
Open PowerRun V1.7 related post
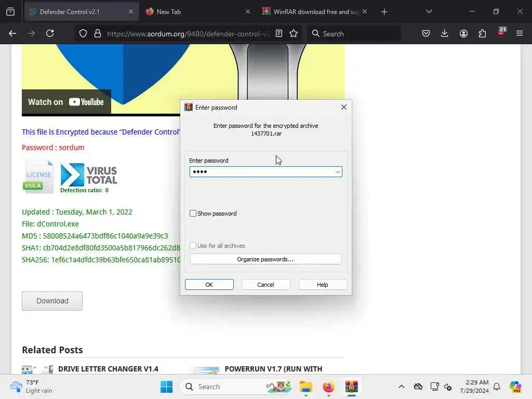273,369
